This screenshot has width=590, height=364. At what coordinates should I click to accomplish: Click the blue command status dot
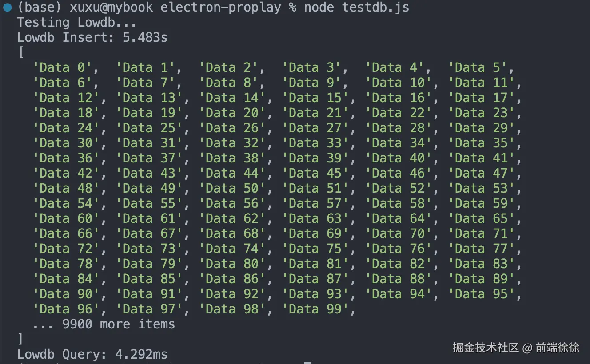click(x=7, y=7)
